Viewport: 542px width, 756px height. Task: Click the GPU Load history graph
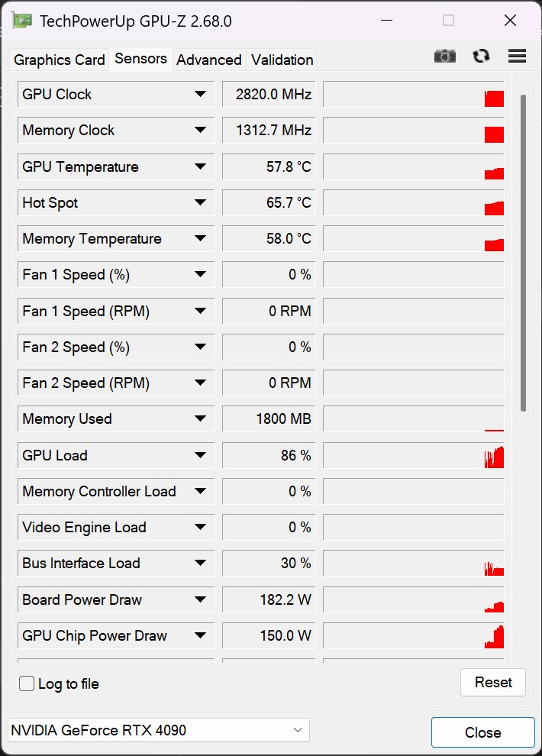point(413,455)
